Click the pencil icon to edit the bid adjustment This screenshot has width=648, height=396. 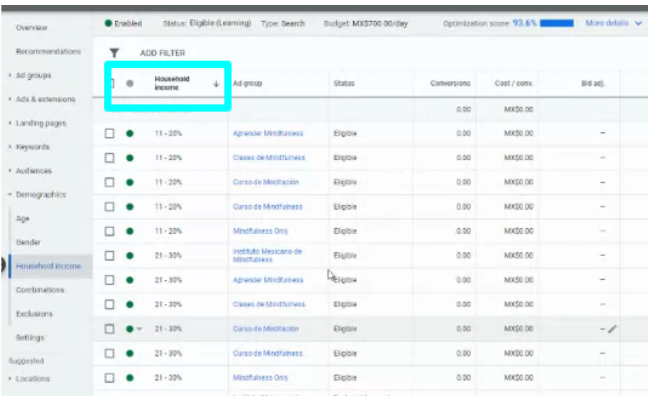coord(612,329)
